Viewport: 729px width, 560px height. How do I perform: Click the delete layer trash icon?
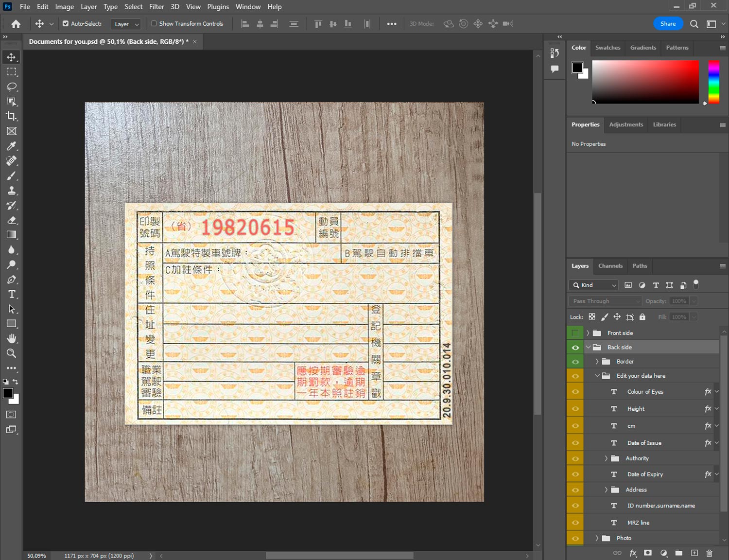[709, 553]
